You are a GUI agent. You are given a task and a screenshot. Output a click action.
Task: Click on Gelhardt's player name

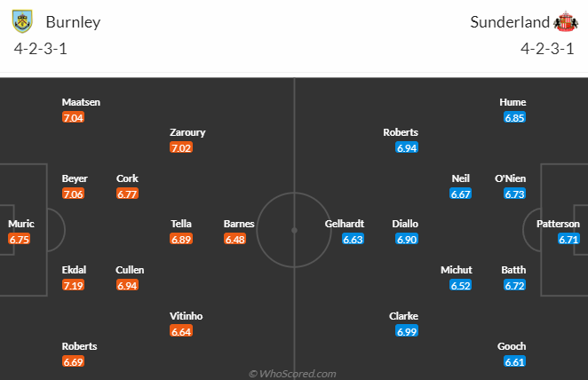[345, 224]
